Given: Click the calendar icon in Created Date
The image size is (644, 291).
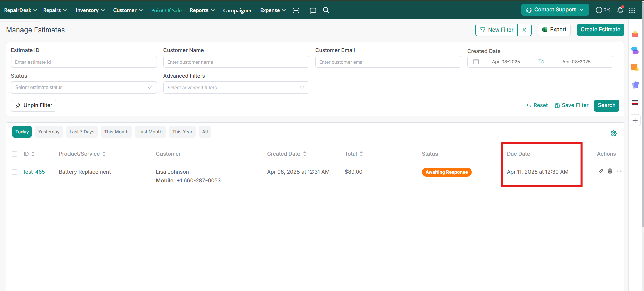Looking at the screenshot, I should coord(476,62).
